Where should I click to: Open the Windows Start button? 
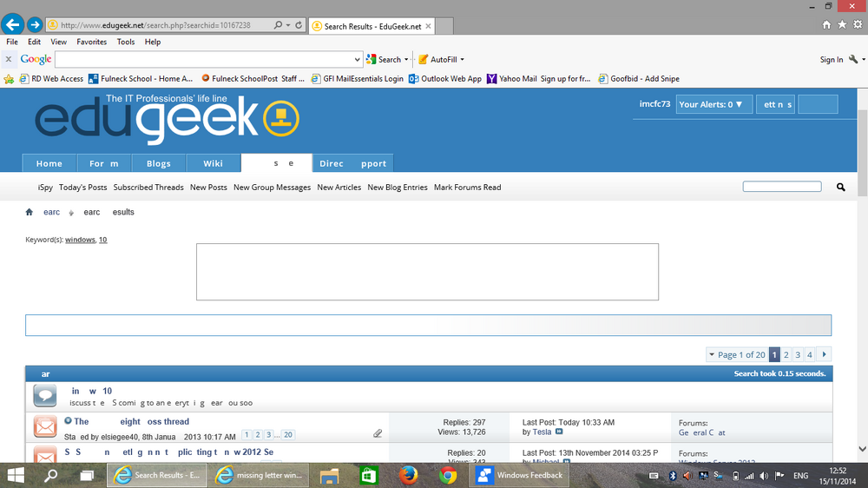click(x=16, y=475)
